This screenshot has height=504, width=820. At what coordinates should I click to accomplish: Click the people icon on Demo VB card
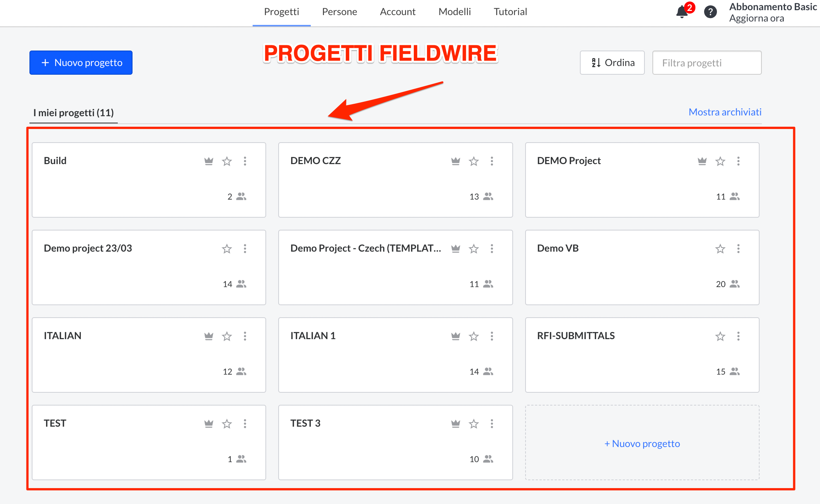735,284
